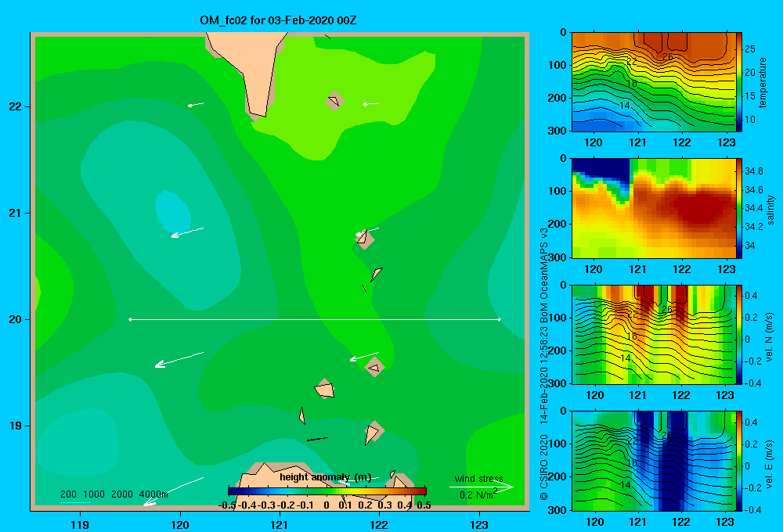Click the "34.2" salinity scale value

[x=753, y=227]
